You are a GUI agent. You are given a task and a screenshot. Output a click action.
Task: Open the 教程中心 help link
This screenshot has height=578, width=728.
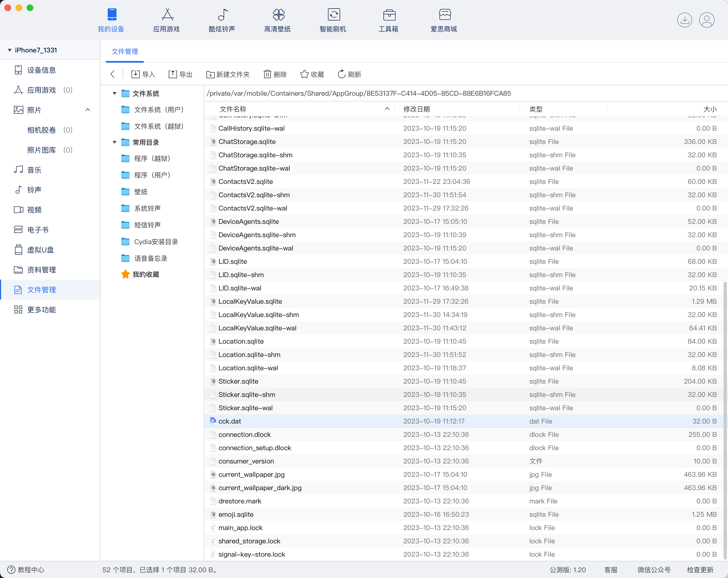[x=26, y=570]
